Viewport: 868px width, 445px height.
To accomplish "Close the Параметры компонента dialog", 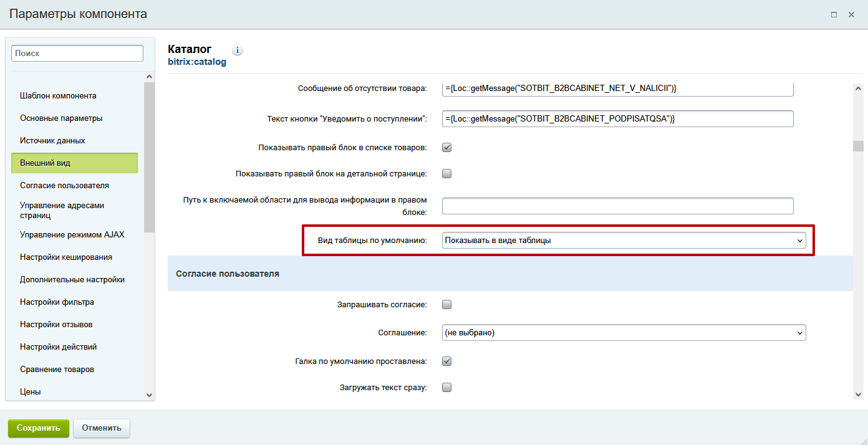I will click(851, 14).
